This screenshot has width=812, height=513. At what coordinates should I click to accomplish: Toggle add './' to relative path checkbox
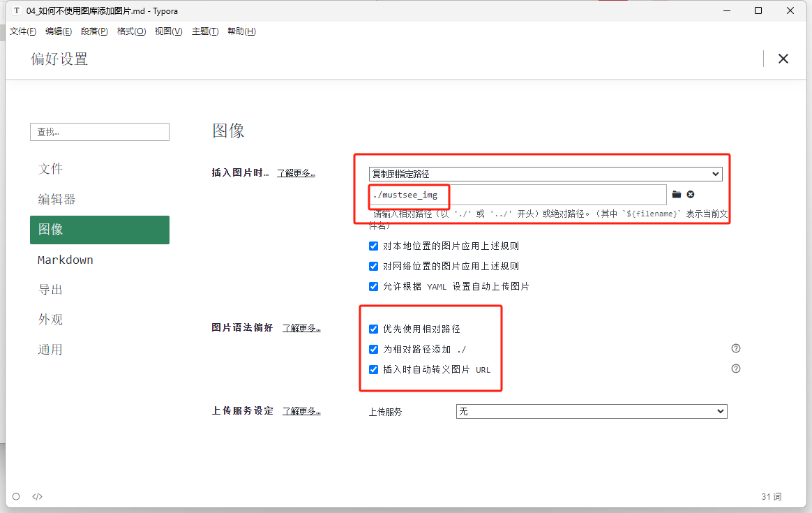(373, 349)
